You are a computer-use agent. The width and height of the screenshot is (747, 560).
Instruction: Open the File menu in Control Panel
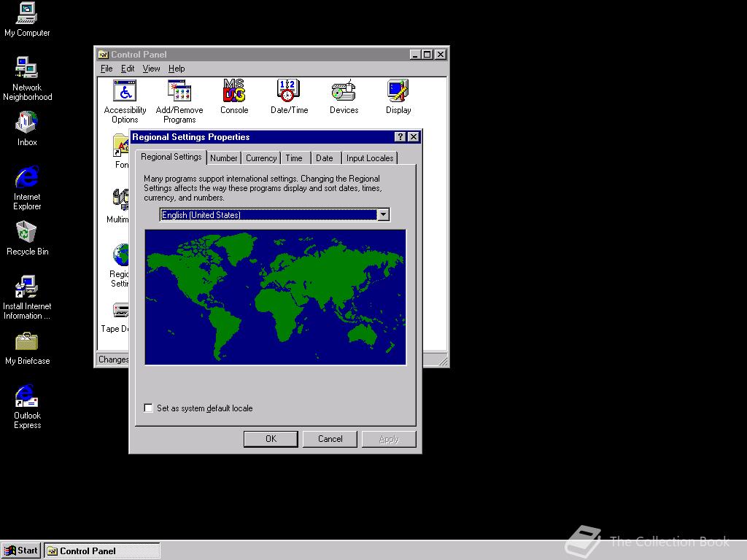tap(107, 68)
